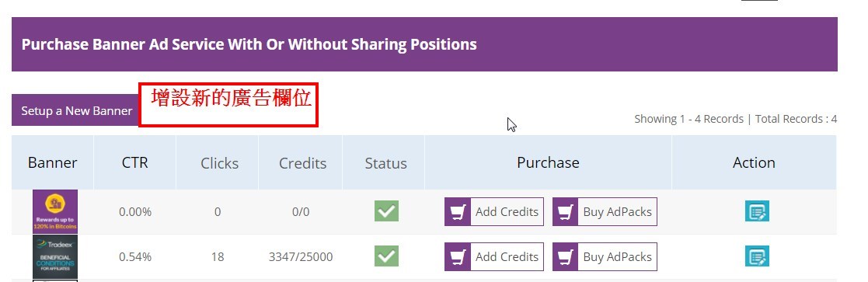868x282 pixels.
Task: Click cart icon on Tradeex Buy AdPacks
Action: pos(566,256)
